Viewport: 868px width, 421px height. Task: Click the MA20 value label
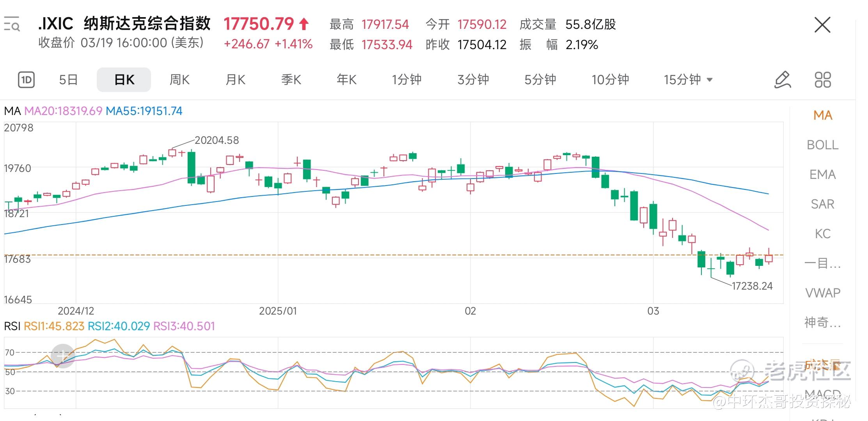63,111
